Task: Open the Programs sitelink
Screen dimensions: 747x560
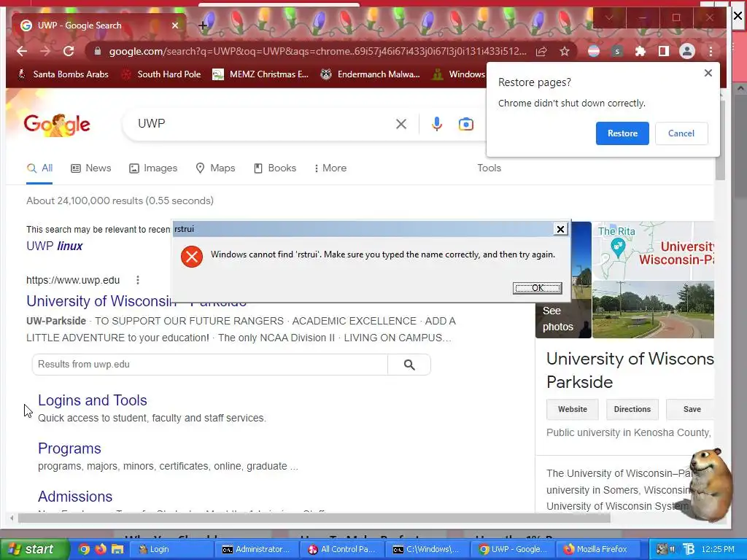Action: (x=69, y=448)
